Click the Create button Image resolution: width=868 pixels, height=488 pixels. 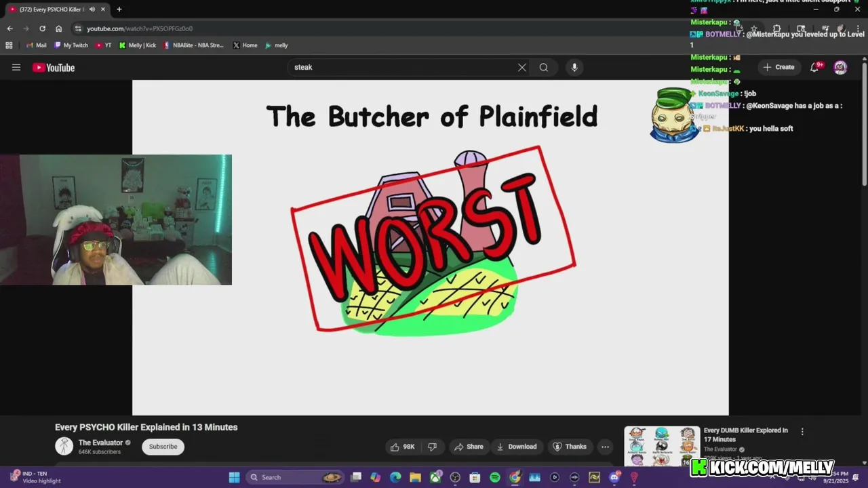(778, 67)
